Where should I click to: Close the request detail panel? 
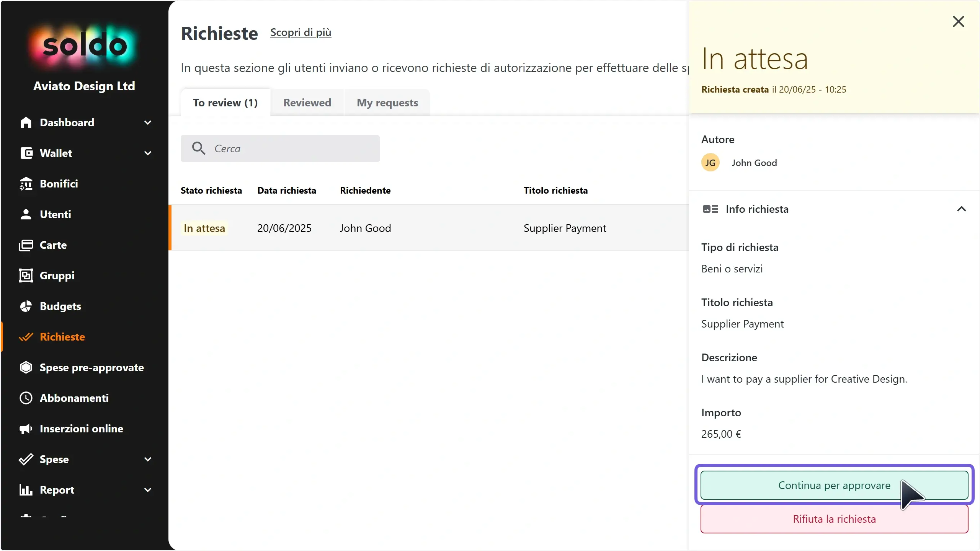(958, 21)
